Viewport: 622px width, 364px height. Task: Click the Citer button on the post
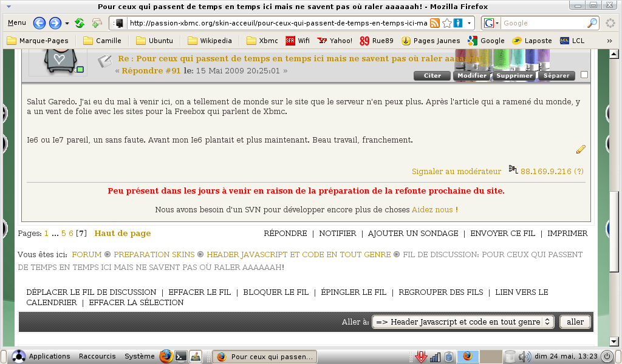click(x=432, y=76)
